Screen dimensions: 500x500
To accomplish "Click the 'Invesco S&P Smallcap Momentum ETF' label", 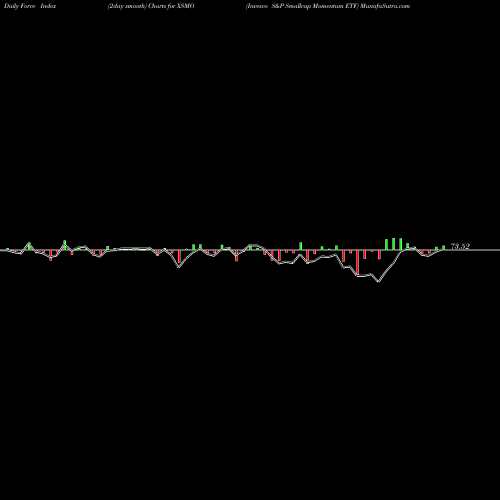I will click(x=302, y=6).
